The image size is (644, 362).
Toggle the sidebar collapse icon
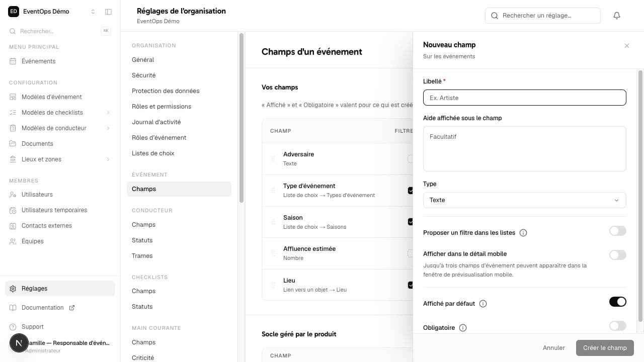tap(108, 12)
